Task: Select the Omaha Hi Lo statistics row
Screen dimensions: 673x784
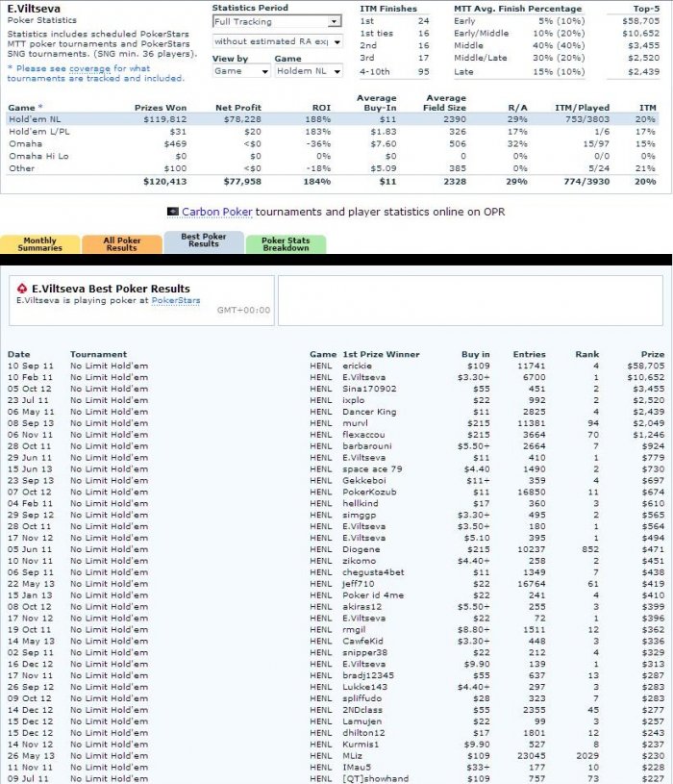Action: pyautogui.click(x=333, y=156)
